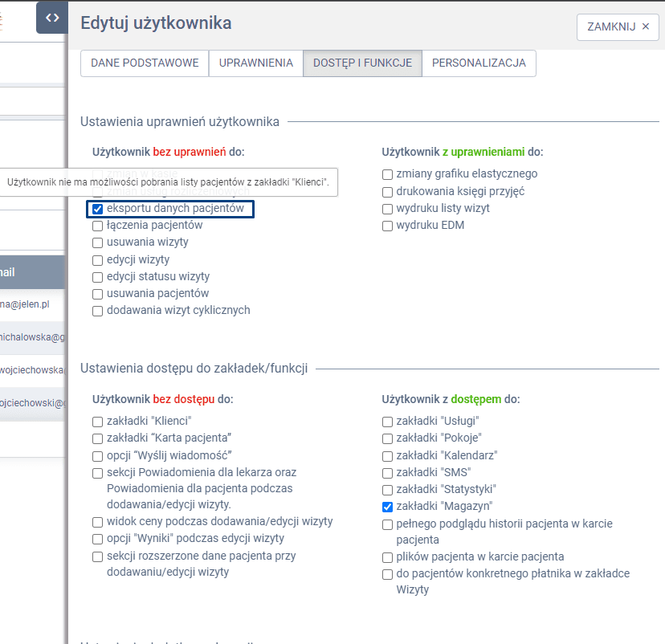Switch to the UPRAWNIENIA tab
The image size is (665, 644).
point(255,63)
